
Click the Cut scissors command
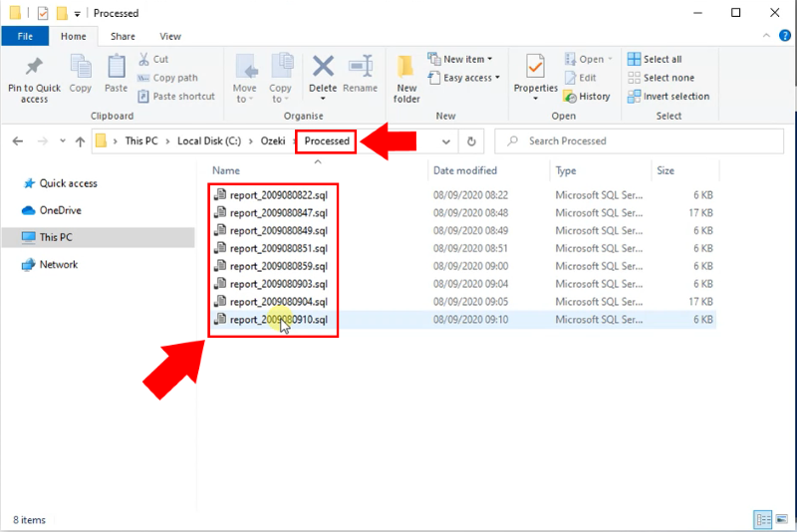tap(153, 59)
